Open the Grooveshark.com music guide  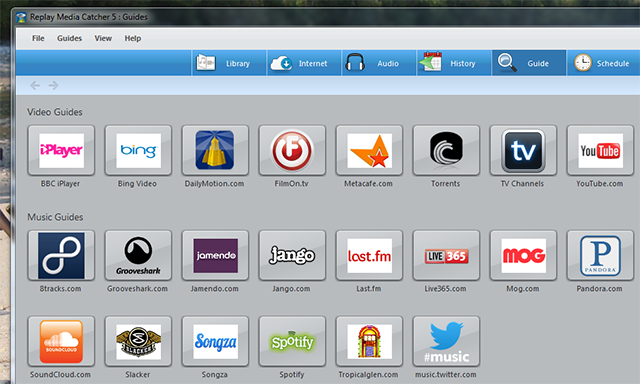coord(138,255)
